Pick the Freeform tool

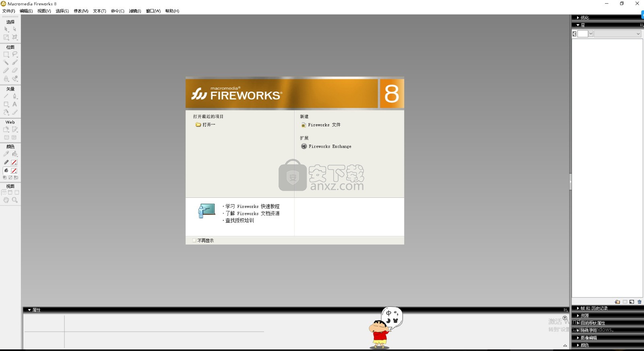tap(6, 112)
